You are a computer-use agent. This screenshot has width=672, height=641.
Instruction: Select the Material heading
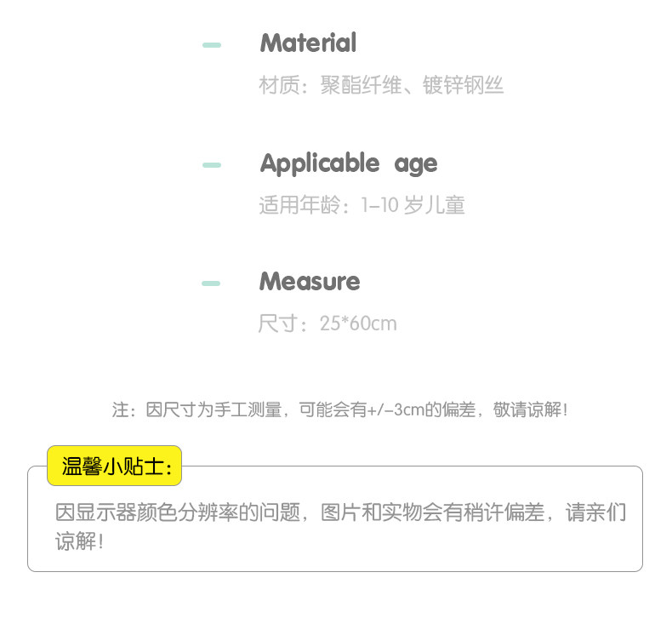coord(308,43)
